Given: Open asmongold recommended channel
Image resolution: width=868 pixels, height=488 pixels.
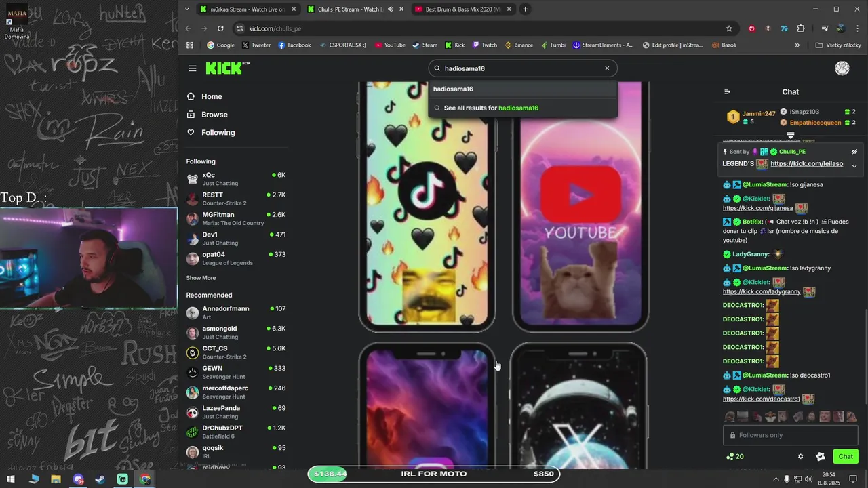Looking at the screenshot, I should (x=236, y=332).
